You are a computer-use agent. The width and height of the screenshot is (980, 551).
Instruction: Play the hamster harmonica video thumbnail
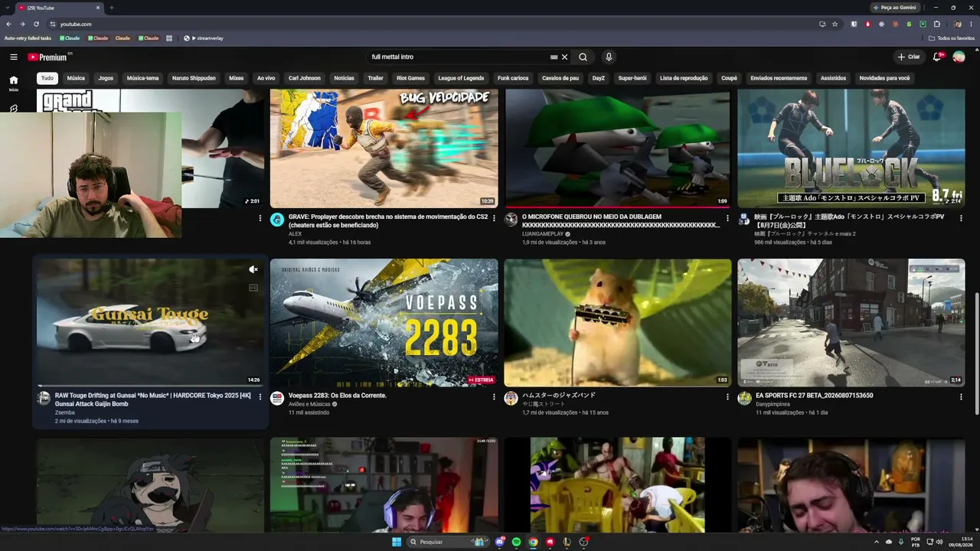(x=618, y=322)
